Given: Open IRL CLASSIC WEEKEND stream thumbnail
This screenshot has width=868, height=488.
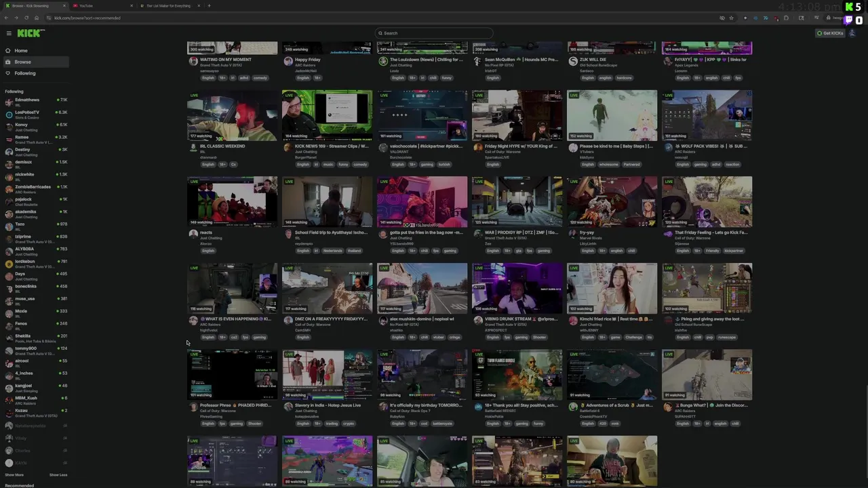Looking at the screenshot, I should point(233,115).
